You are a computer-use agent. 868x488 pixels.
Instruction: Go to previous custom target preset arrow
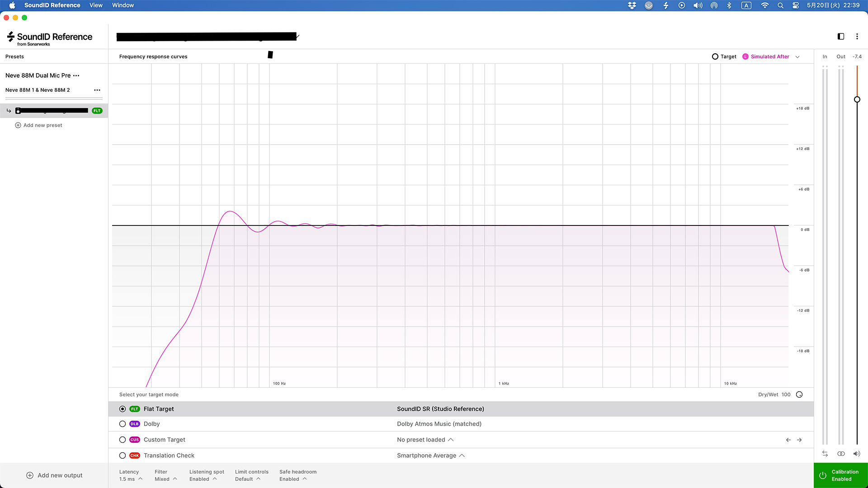788,440
